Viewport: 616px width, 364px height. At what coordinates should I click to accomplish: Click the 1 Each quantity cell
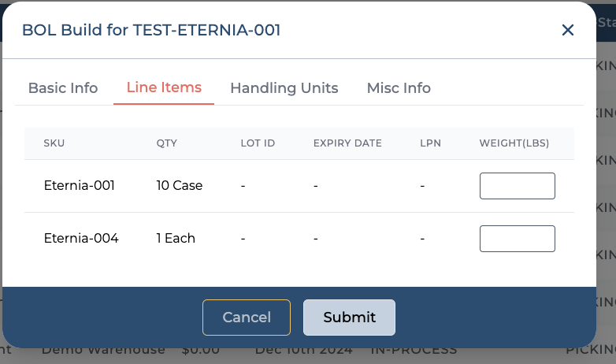point(176,238)
